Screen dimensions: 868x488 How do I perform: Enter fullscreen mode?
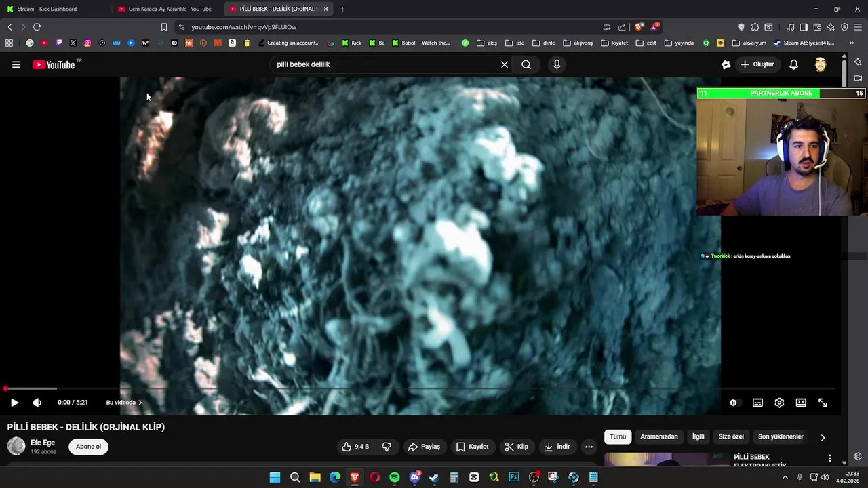point(823,403)
